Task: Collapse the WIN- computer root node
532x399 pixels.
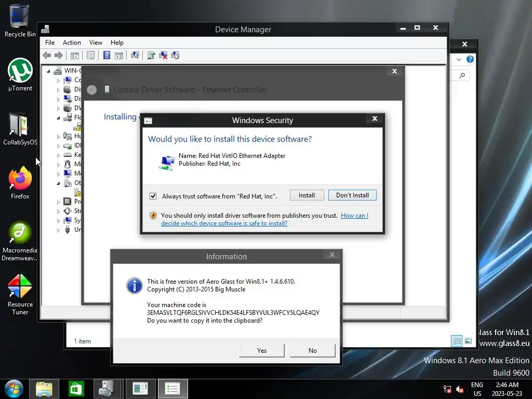Action: tap(48, 71)
